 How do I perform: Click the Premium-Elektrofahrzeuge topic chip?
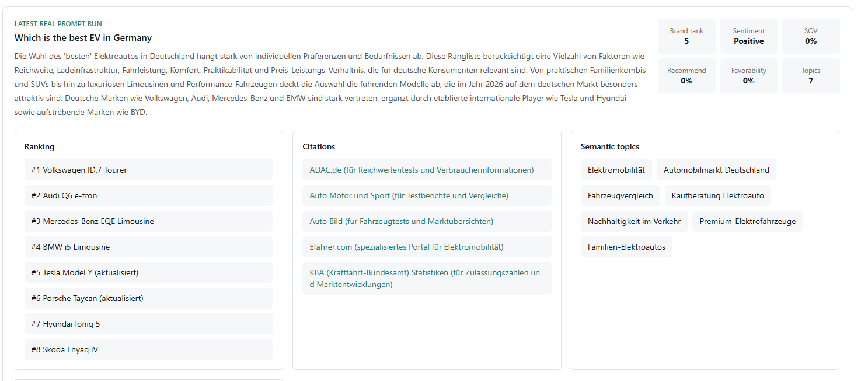(x=748, y=221)
